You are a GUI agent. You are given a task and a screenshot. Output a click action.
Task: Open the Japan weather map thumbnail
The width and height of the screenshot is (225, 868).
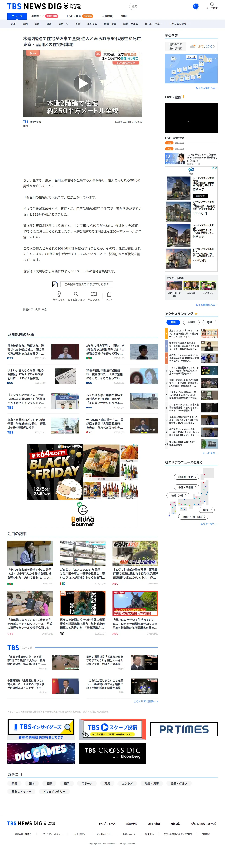coord(191,69)
